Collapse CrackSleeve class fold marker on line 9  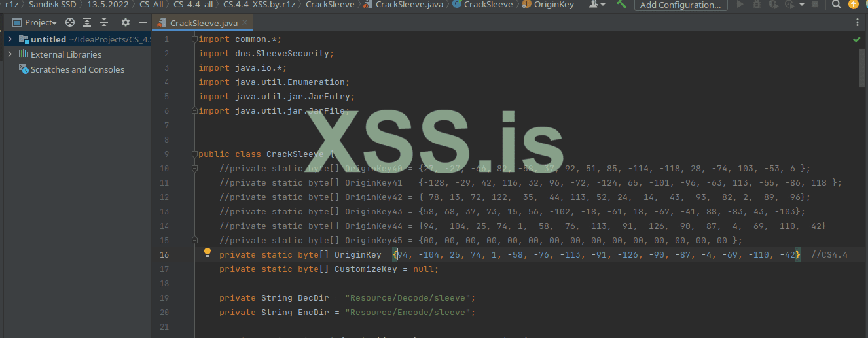coord(194,154)
